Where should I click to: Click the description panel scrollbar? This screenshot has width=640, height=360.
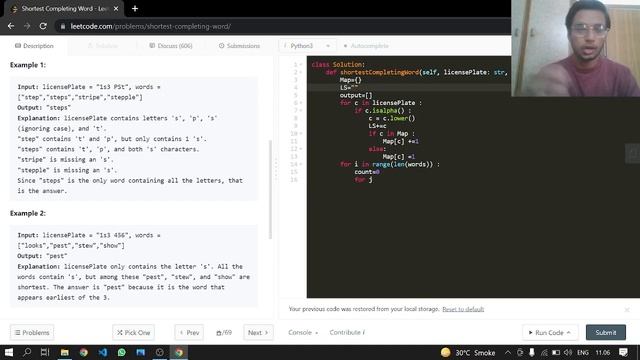[x=270, y=190]
